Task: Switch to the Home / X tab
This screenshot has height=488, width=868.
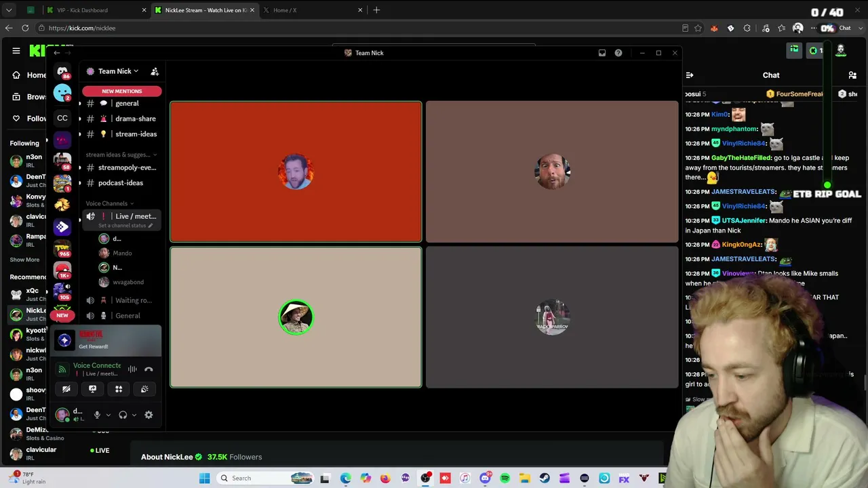Action: click(312, 10)
